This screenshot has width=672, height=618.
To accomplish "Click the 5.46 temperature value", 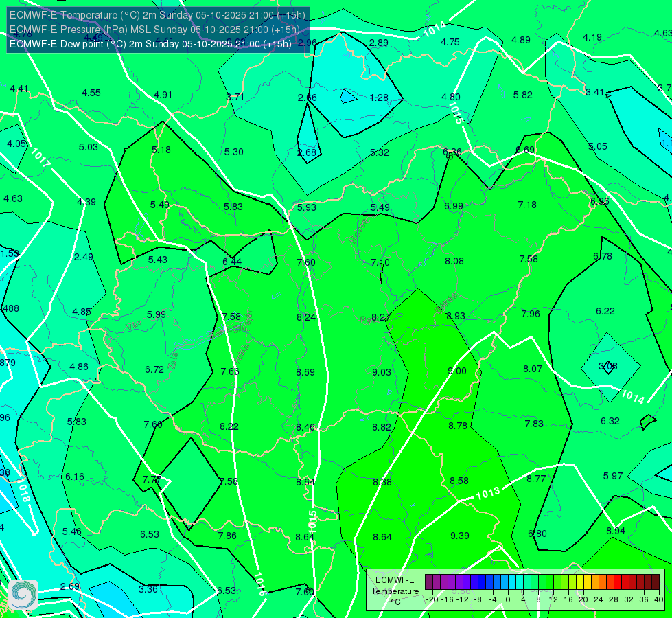I will tap(71, 531).
